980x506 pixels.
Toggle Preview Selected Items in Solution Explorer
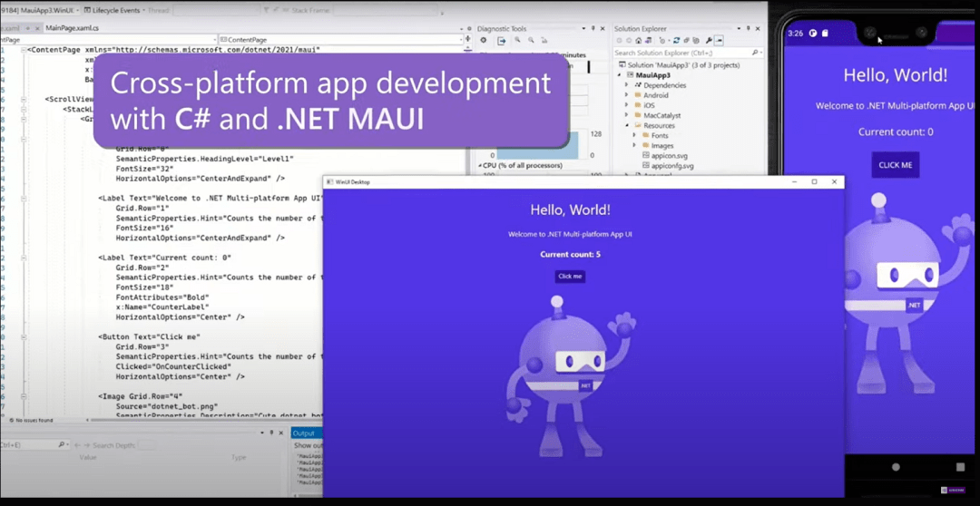point(719,41)
